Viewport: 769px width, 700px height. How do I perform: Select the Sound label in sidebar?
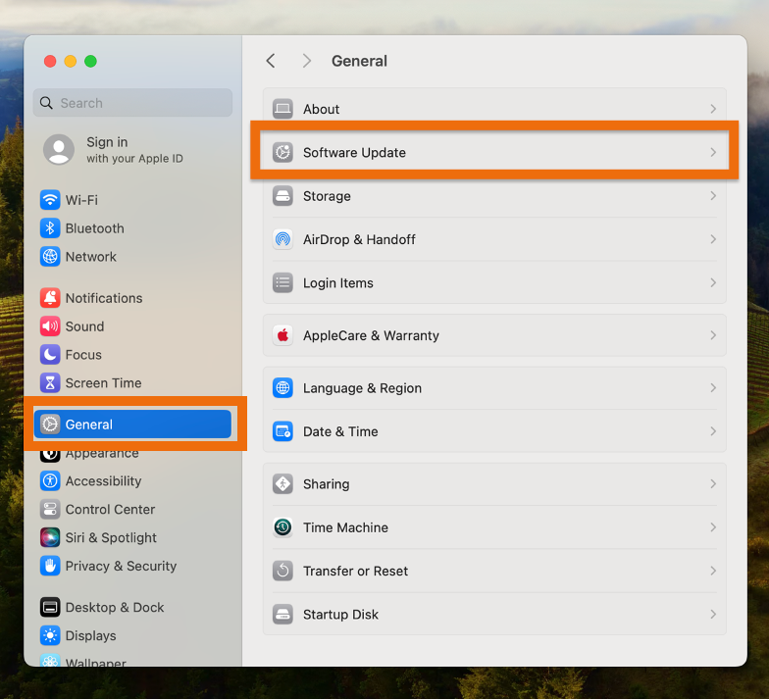pyautogui.click(x=84, y=326)
